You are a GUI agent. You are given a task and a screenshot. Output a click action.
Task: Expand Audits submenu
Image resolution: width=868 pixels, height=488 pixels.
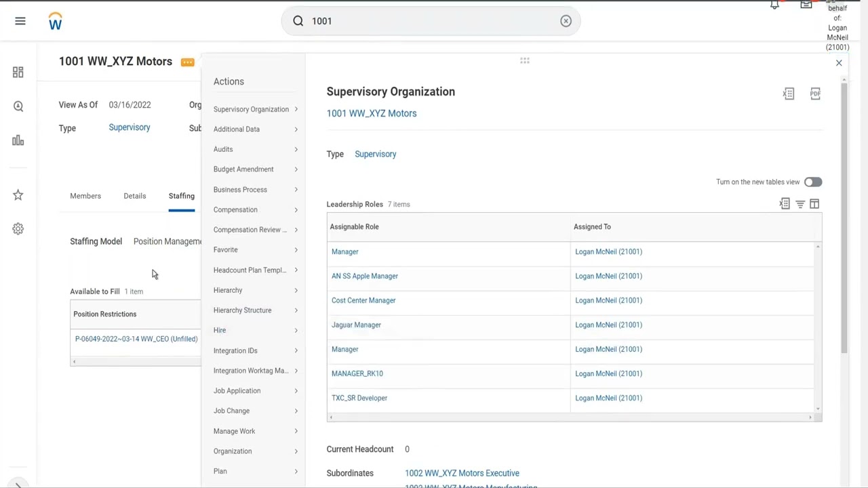[255, 149]
